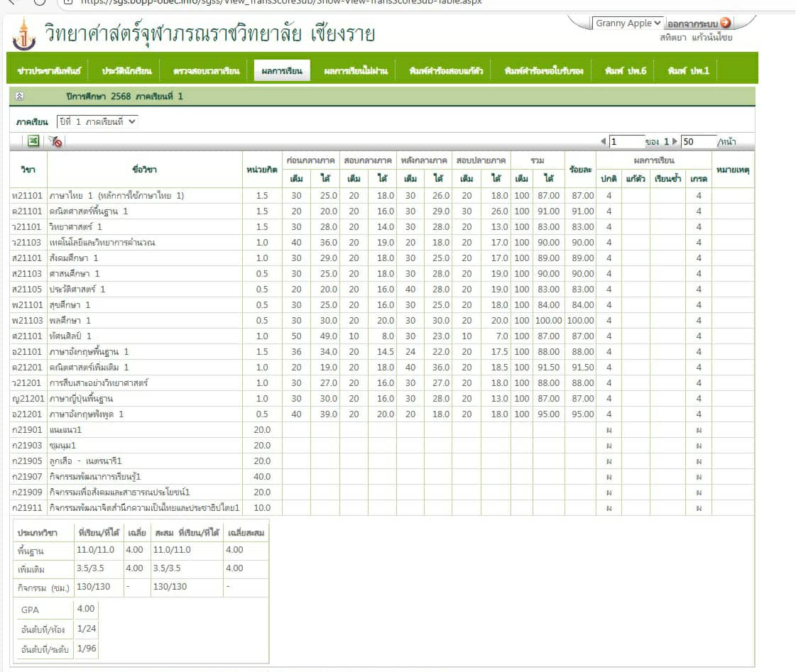This screenshot has width=796, height=672.
Task: Open the ข่าวประชาสัมพันธ์ tab
Action: (x=50, y=72)
